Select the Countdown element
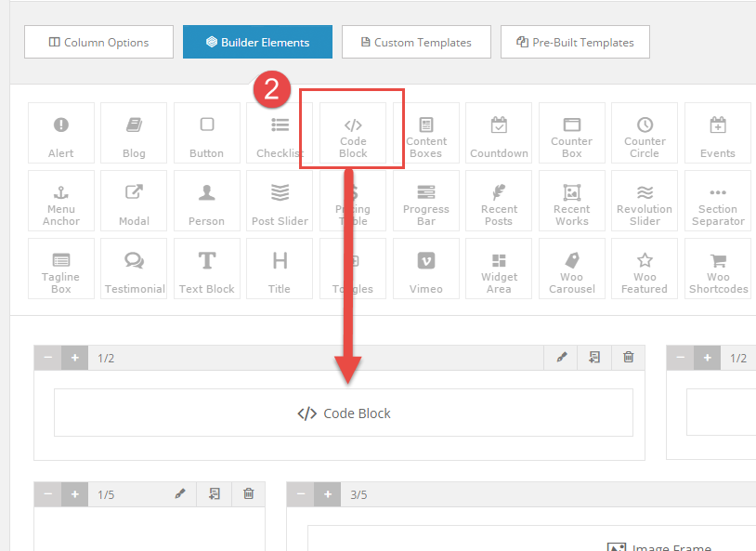This screenshot has height=551, width=756. pyautogui.click(x=499, y=133)
